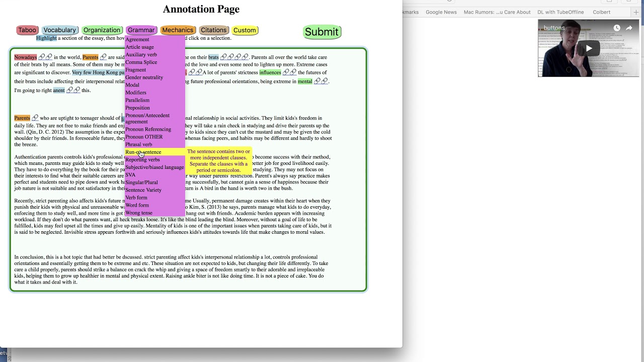Open Google News bookmark in browser

441,12
